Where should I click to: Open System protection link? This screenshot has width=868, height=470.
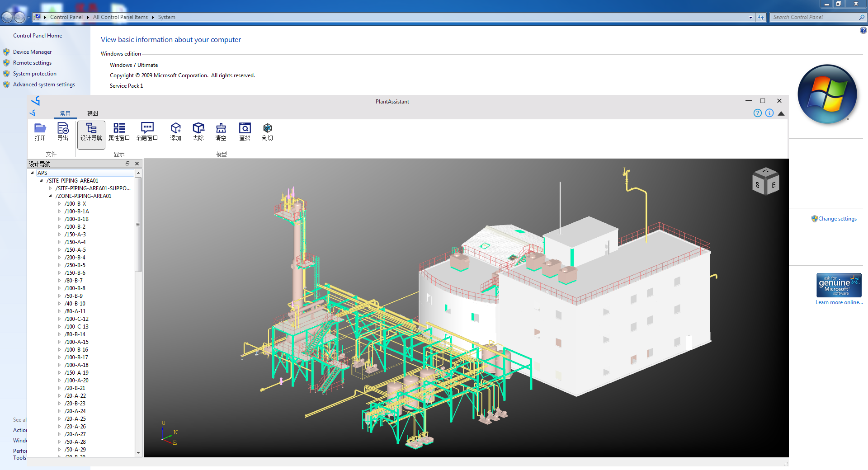point(35,74)
